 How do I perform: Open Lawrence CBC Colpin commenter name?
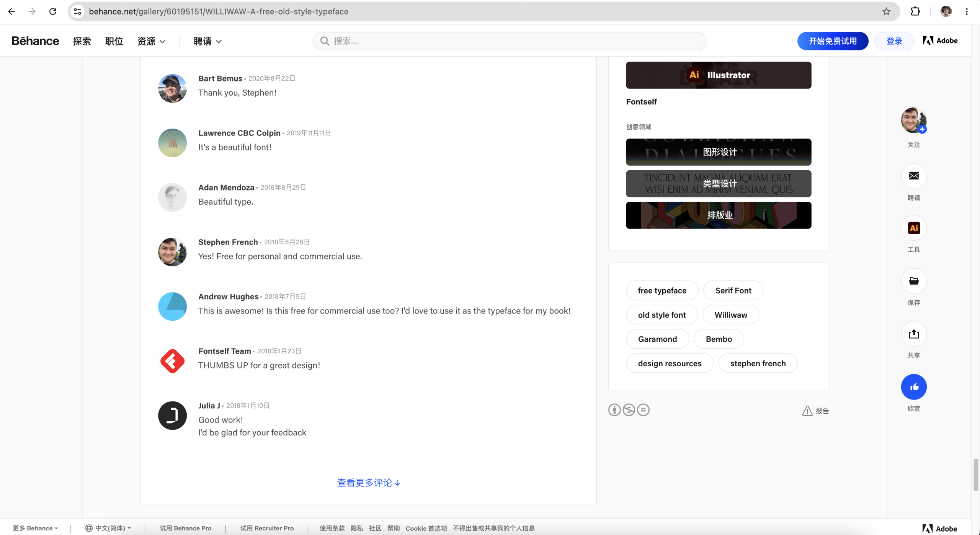pos(239,133)
